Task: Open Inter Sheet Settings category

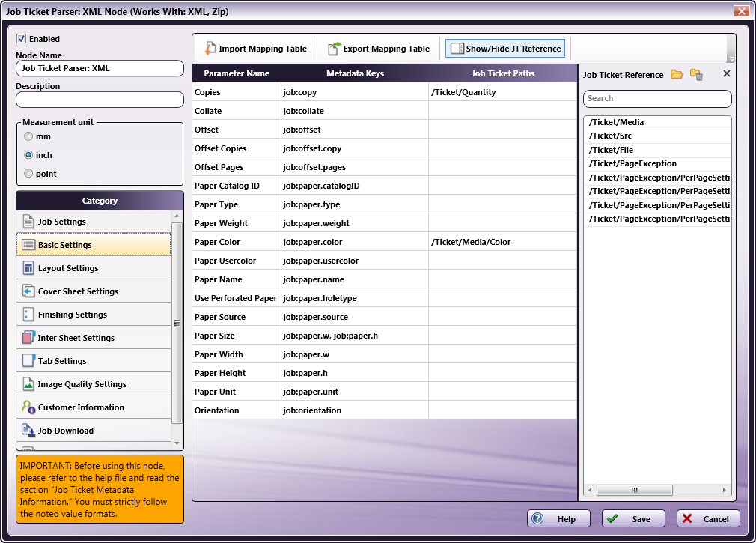Action: (94, 338)
